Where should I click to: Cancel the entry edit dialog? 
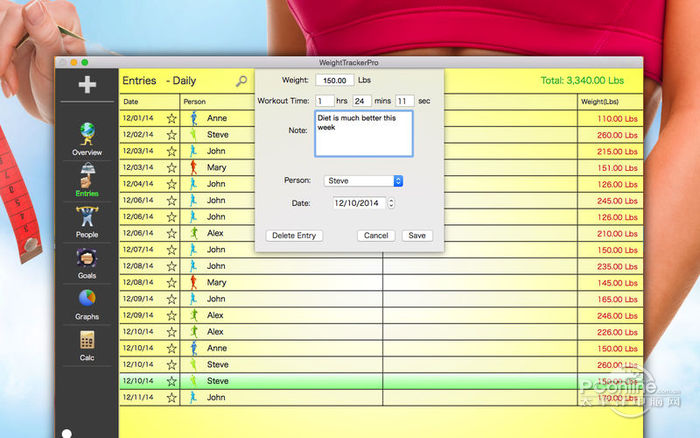click(376, 236)
